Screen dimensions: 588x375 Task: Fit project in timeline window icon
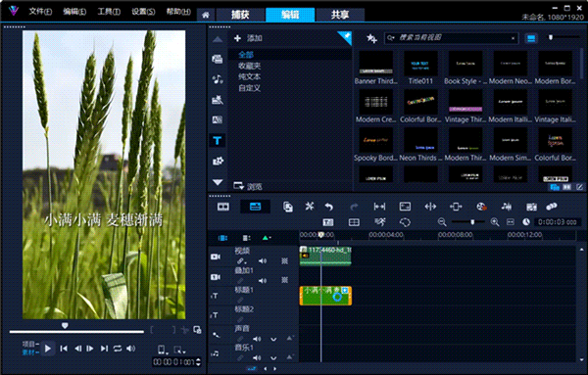(x=511, y=222)
